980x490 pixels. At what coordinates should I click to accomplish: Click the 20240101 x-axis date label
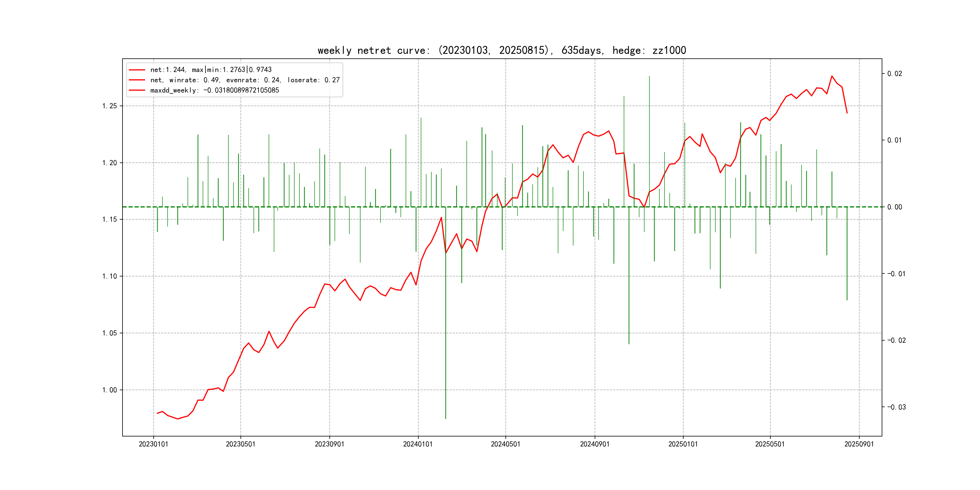[x=418, y=444]
